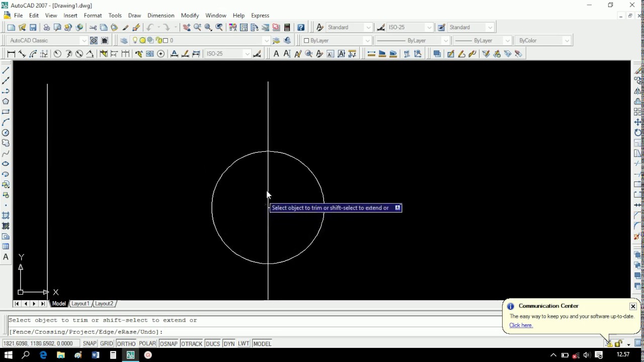Open the Standard table style dropdown
The width and height of the screenshot is (644, 362).
[490, 28]
